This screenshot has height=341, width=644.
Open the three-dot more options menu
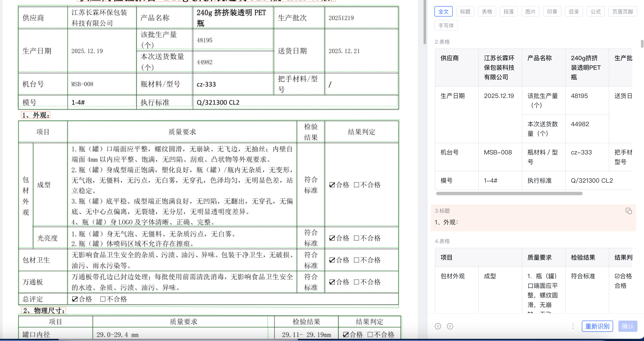point(573,326)
